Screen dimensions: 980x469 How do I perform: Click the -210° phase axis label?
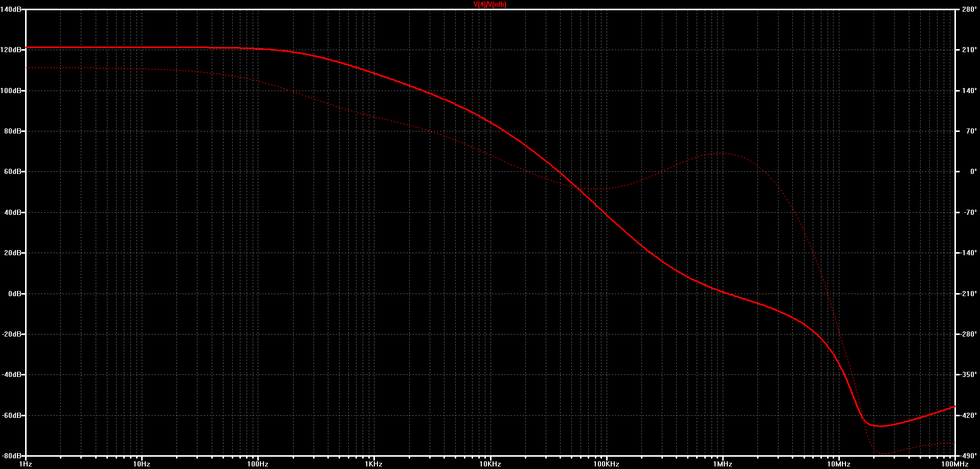coord(969,294)
